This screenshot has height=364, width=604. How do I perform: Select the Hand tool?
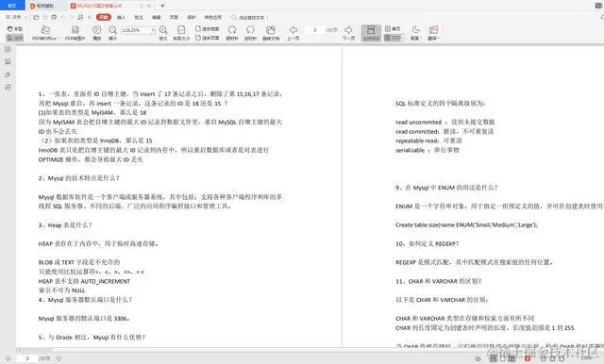pyautogui.click(x=15, y=29)
